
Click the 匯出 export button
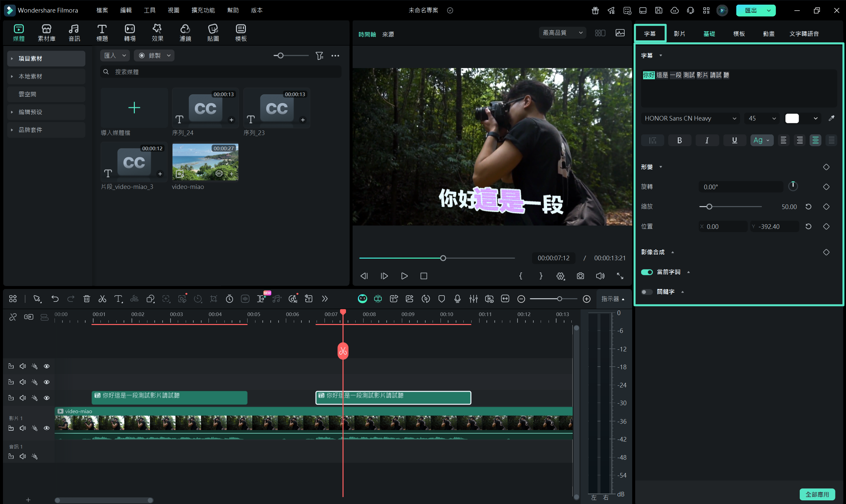(750, 10)
